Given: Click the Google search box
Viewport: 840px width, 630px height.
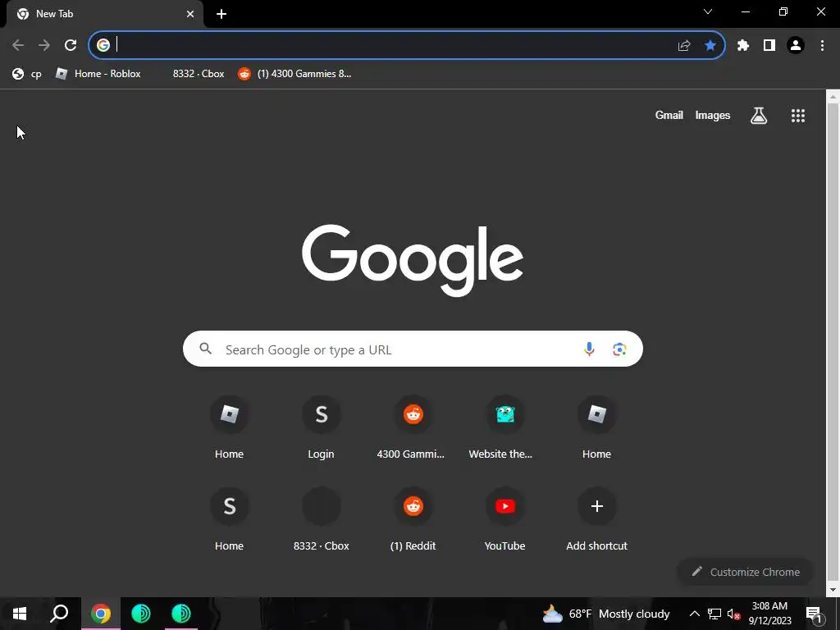Looking at the screenshot, I should pos(413,349).
